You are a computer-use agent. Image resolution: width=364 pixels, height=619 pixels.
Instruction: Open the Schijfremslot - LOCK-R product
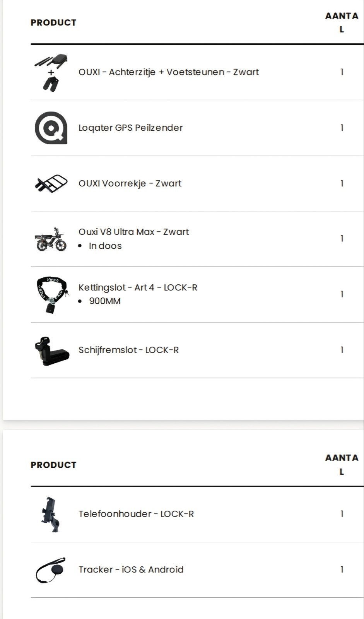pos(128,350)
